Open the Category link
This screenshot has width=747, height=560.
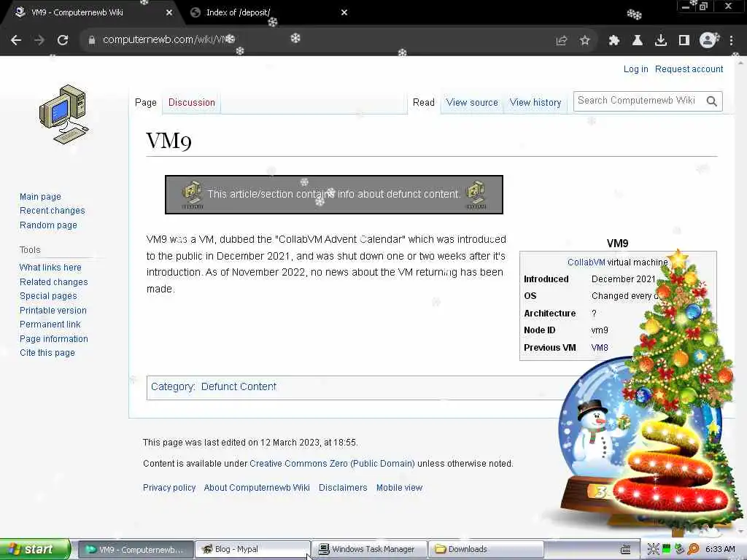coord(172,386)
